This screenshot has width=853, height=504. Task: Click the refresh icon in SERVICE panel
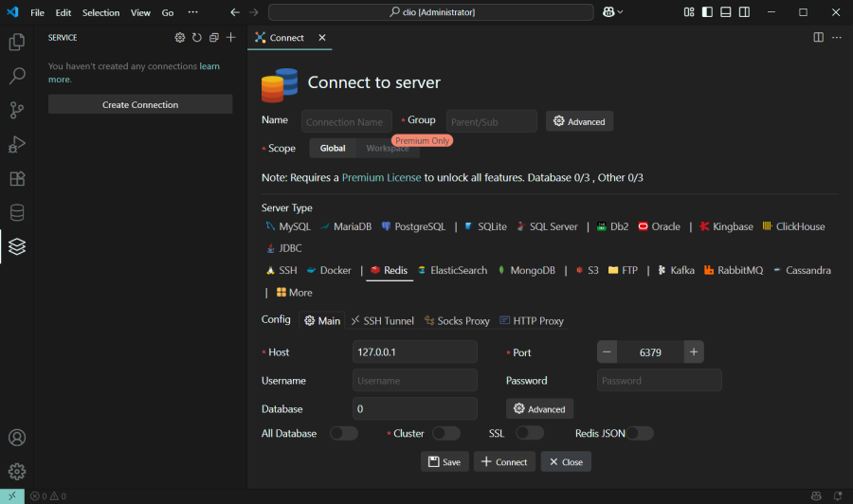196,38
